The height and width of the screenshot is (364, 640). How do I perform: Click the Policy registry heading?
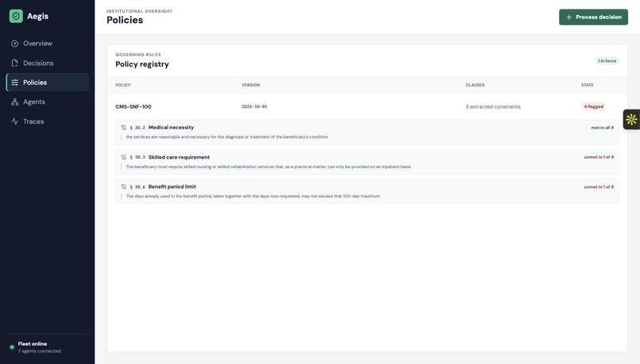tap(142, 64)
